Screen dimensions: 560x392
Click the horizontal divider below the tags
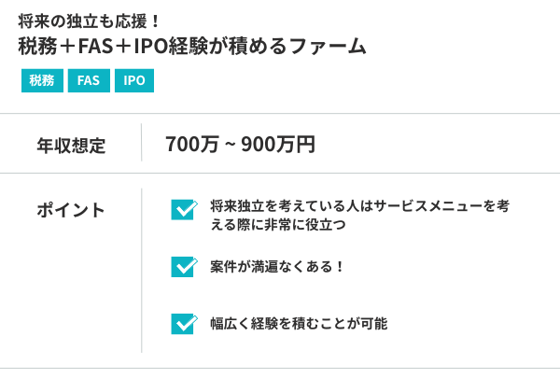pyautogui.click(x=280, y=114)
